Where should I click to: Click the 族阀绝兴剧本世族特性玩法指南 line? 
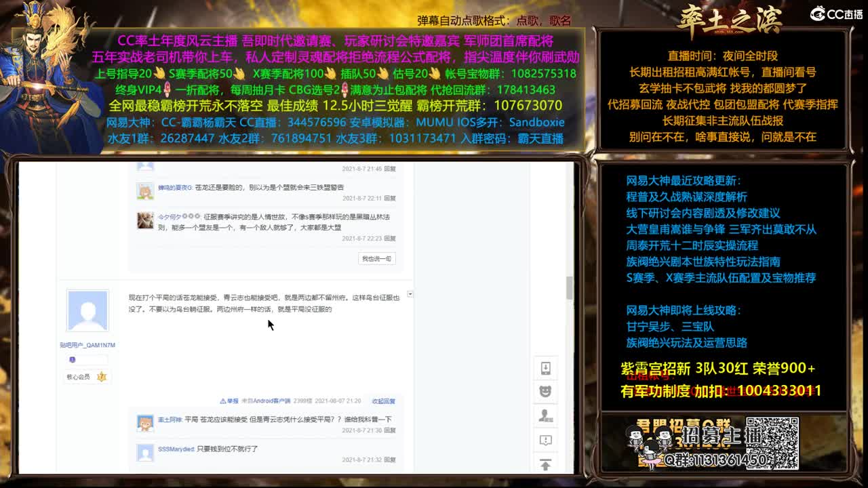coord(703,262)
